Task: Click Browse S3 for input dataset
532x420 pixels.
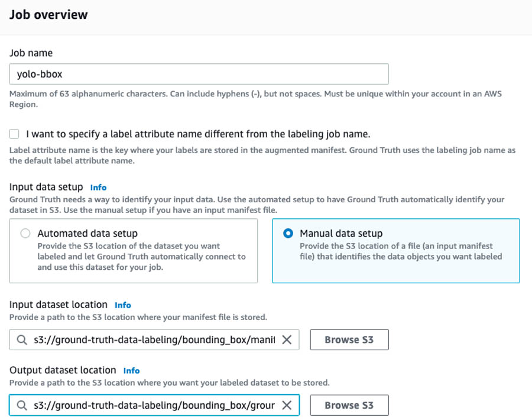Action: 349,340
